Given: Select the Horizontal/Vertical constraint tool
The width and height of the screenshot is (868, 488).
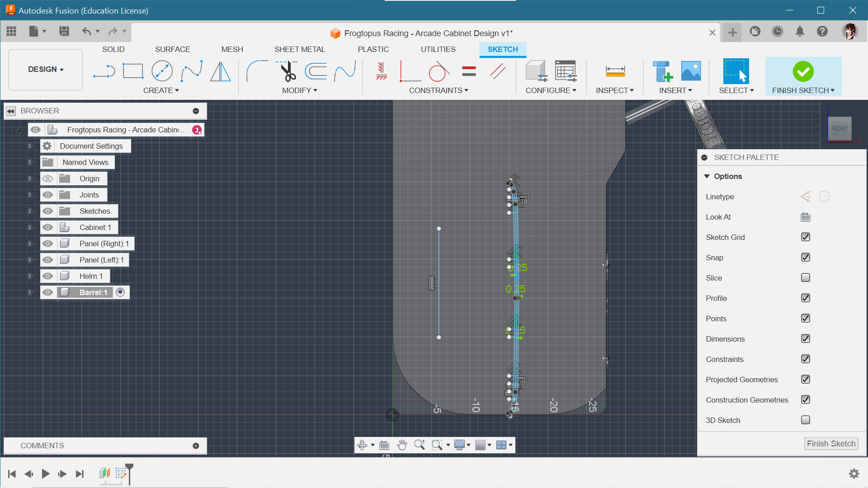Looking at the screenshot, I should 382,71.
